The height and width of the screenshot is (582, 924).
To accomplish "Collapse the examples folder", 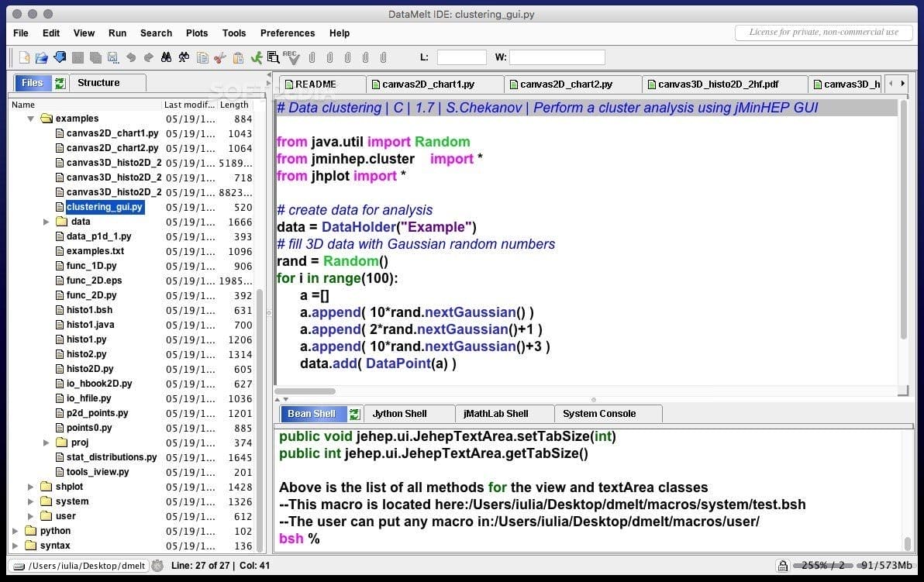I will 31,119.
